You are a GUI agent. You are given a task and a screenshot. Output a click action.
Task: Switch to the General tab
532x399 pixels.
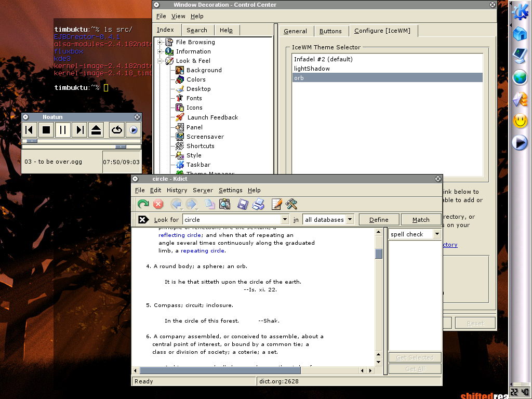(295, 31)
